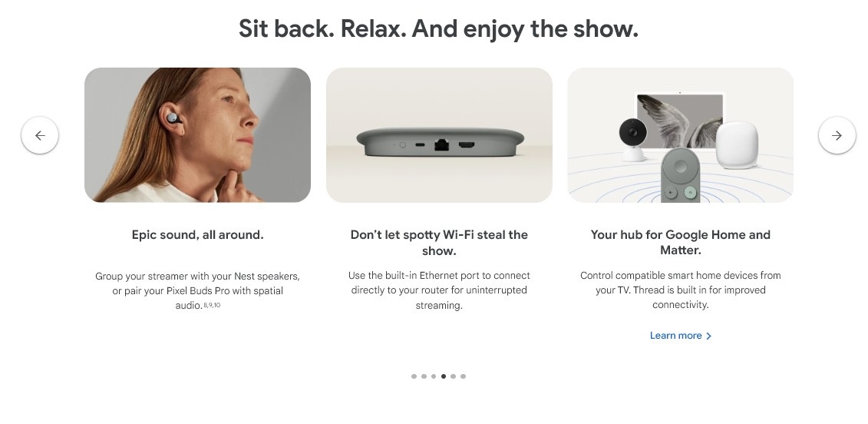This screenshot has width=868, height=424.
Task: Open the smart home devices image
Action: 680,135
